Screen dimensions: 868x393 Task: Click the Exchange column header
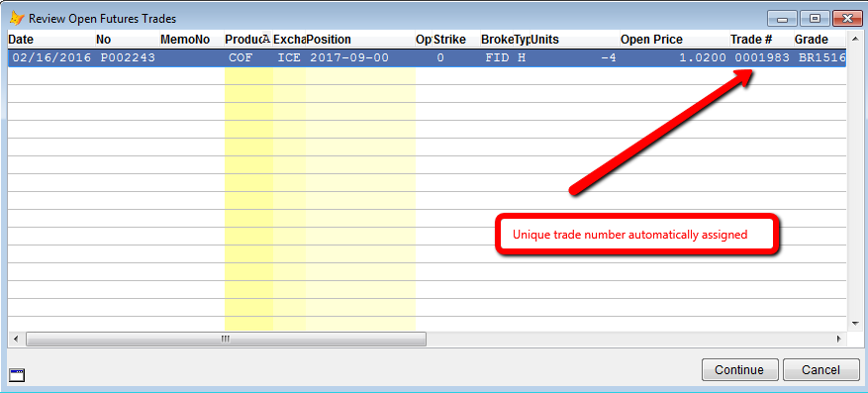[x=289, y=40]
